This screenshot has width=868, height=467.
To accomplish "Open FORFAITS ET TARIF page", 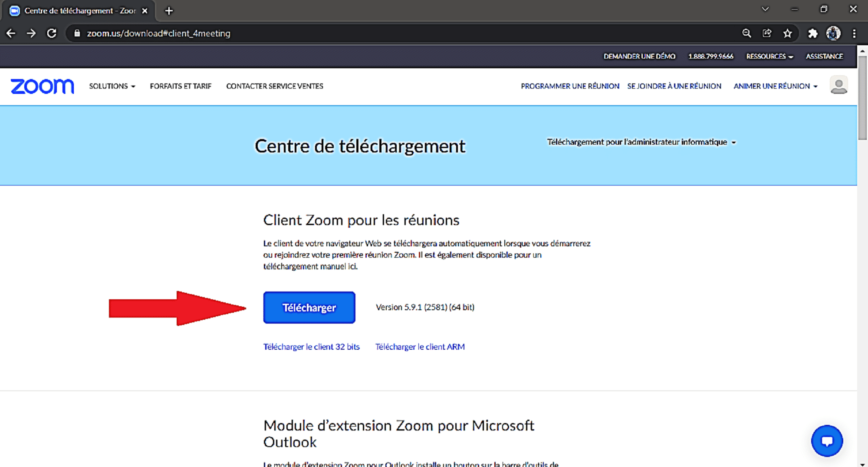I will pos(181,86).
